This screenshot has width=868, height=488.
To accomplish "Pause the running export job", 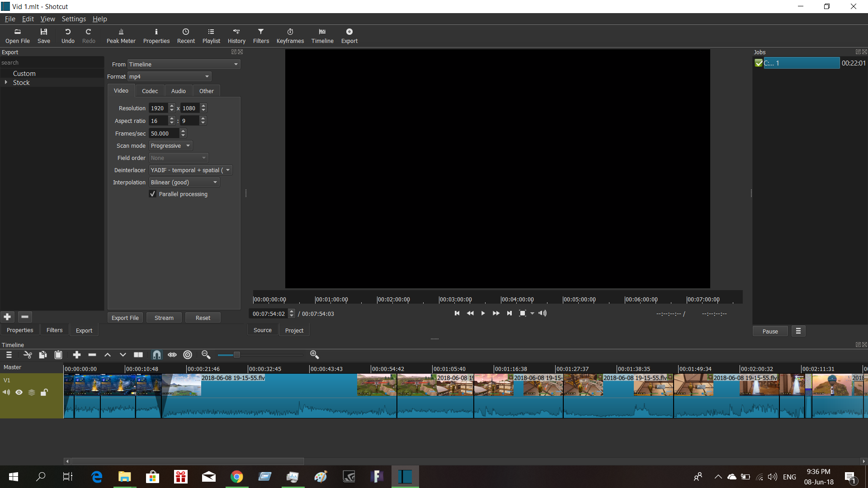I will coord(770,331).
